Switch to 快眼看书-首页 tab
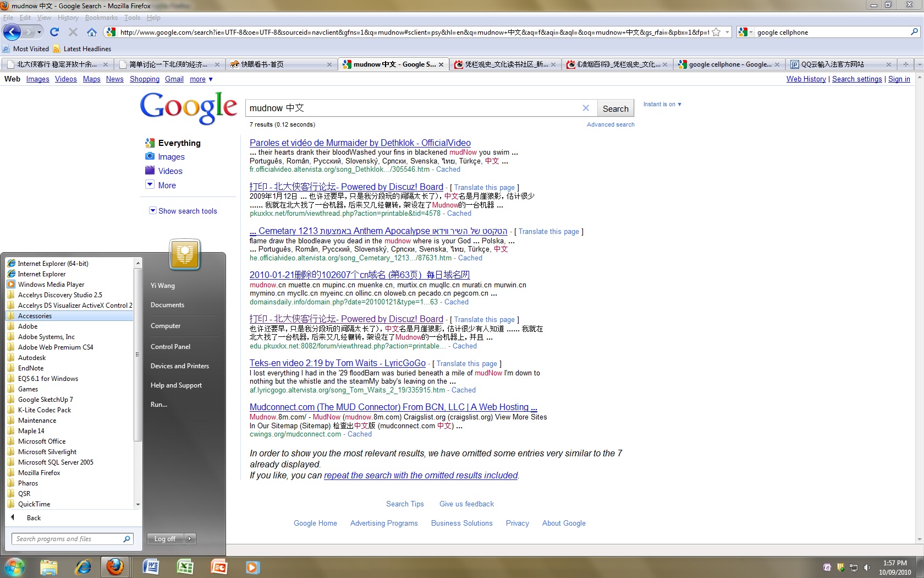Viewport: 924px width, 578px height. point(280,64)
